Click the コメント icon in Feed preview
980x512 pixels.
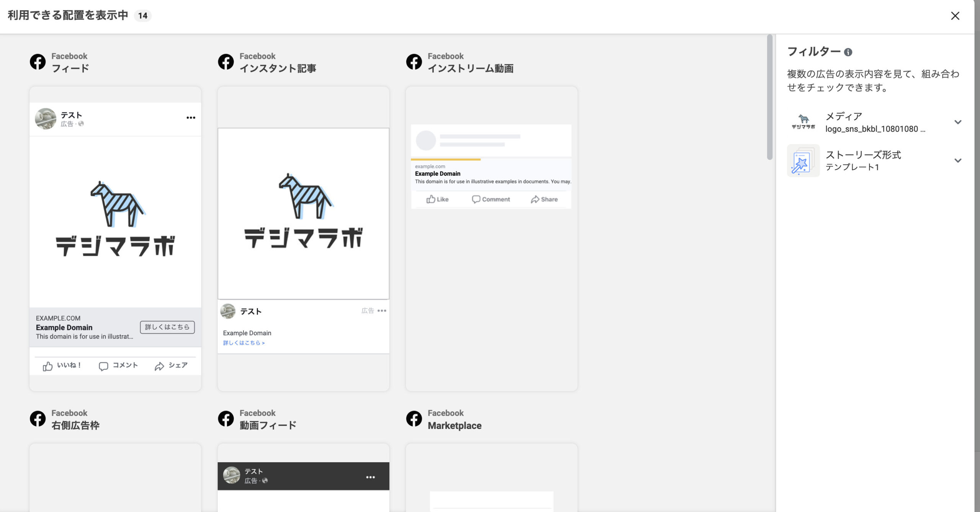tap(103, 366)
